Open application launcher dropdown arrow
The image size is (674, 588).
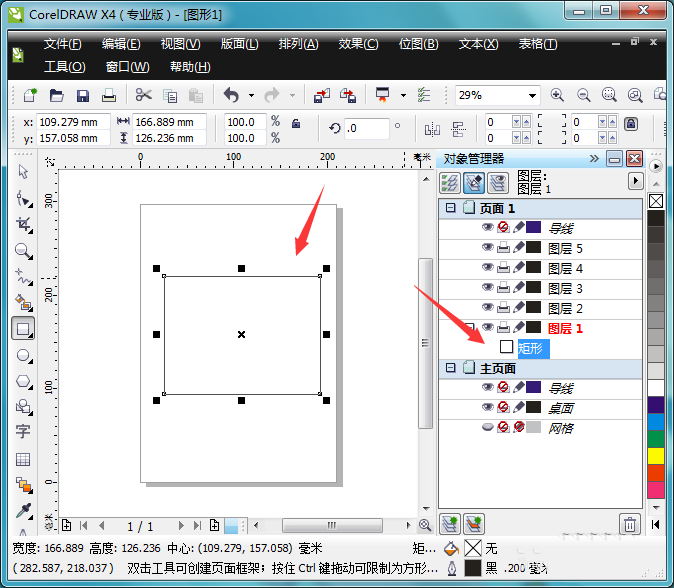pos(403,95)
